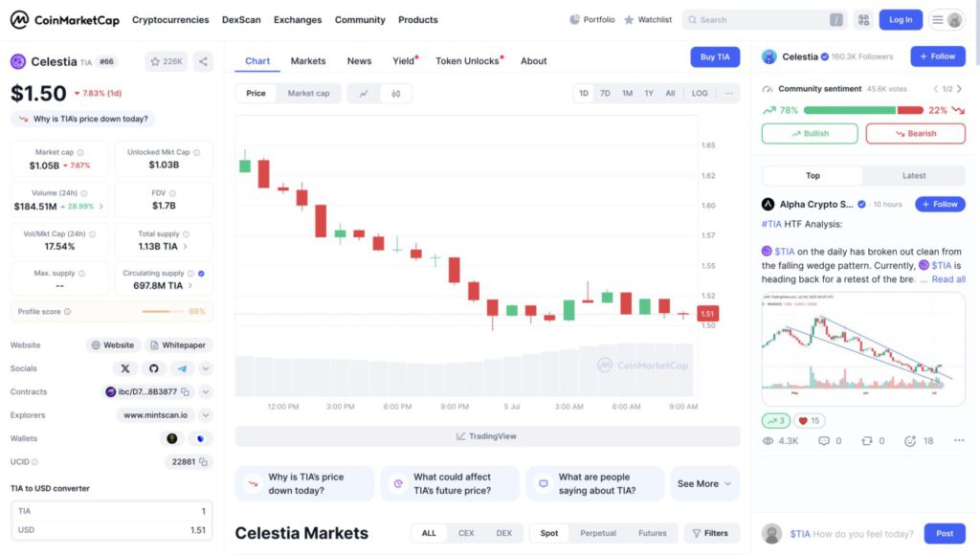Screen dimensions: 980x555
Task: Toggle LOG scale on the chart
Action: (x=700, y=93)
